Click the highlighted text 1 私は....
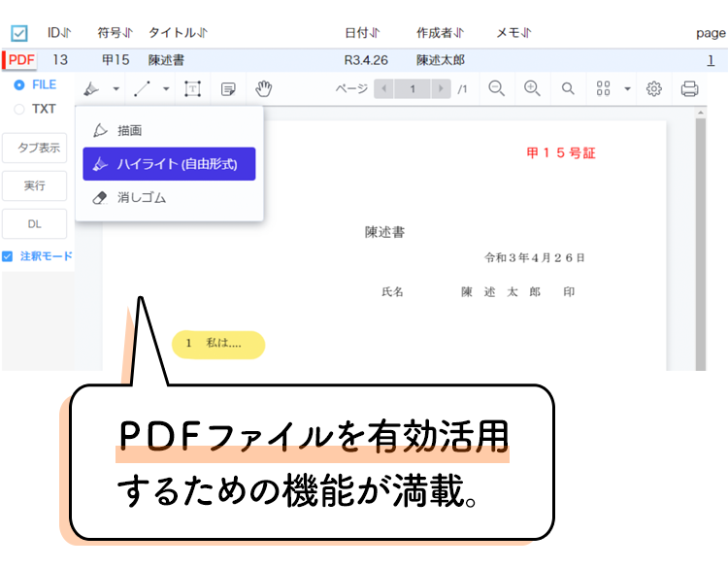 coord(218,345)
